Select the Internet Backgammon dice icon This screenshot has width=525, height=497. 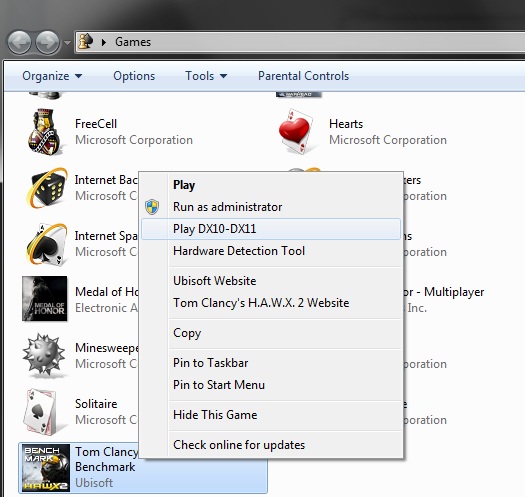click(46, 188)
